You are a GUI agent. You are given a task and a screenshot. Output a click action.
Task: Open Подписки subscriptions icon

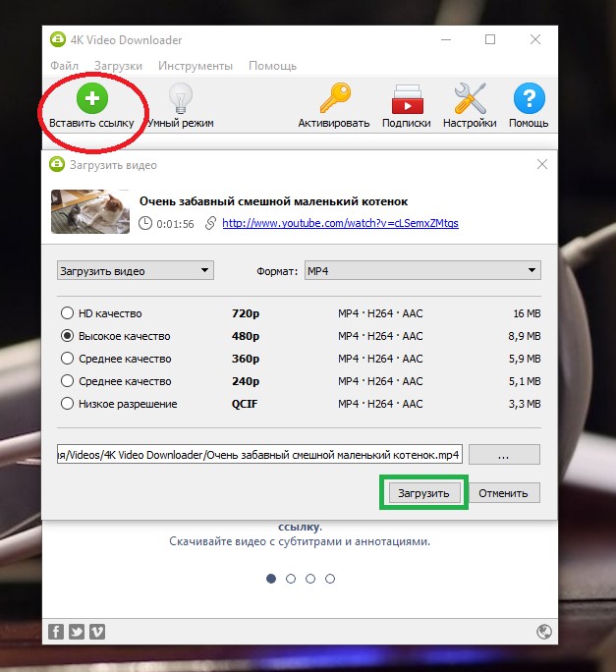[406, 99]
